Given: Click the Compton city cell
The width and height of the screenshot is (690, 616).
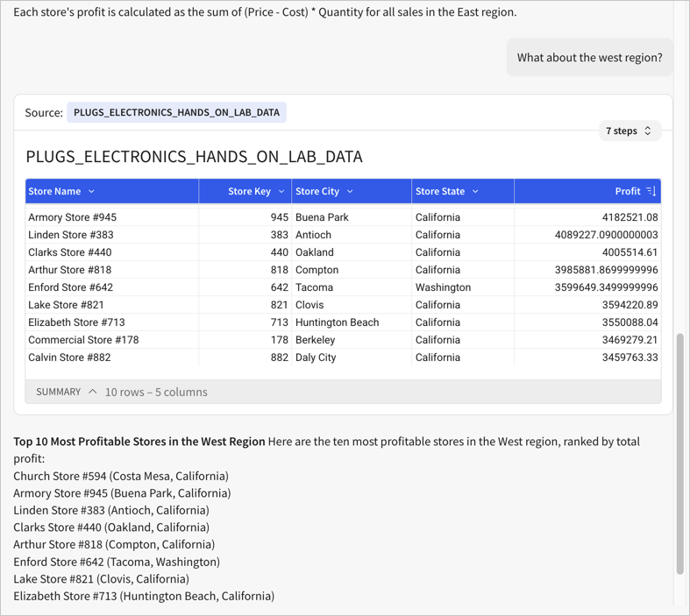Looking at the screenshot, I should coord(352,270).
